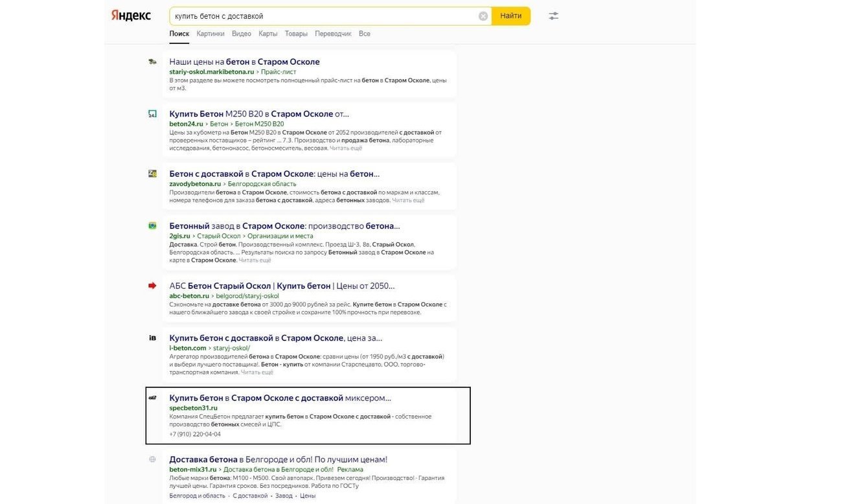Image resolution: width=868 pixels, height=504 pixels.
Task: Click the beton-mix31.ru green URL
Action: [193, 470]
